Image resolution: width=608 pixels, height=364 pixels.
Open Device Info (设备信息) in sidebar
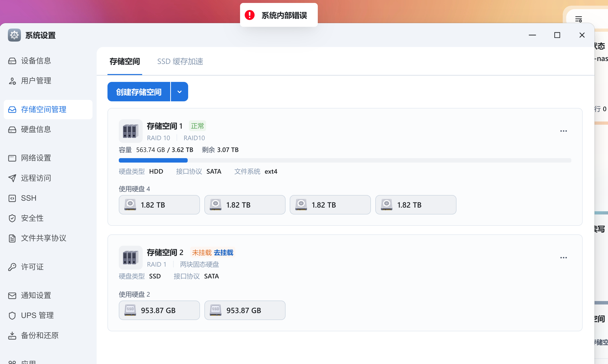point(36,61)
